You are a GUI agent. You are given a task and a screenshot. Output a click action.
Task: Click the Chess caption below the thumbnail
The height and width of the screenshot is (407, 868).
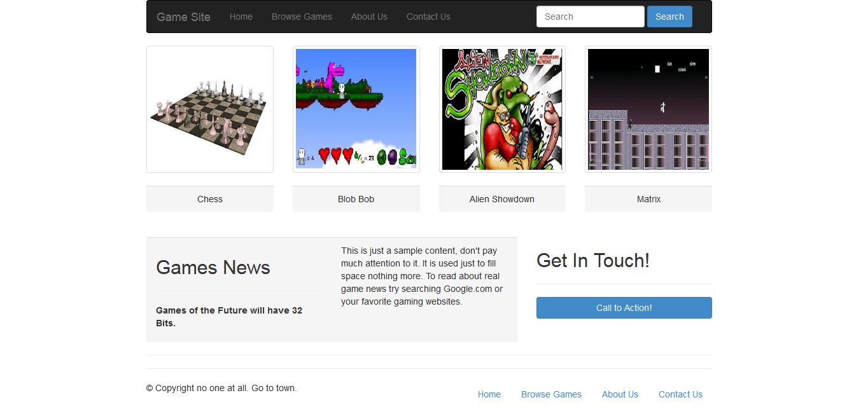[210, 198]
